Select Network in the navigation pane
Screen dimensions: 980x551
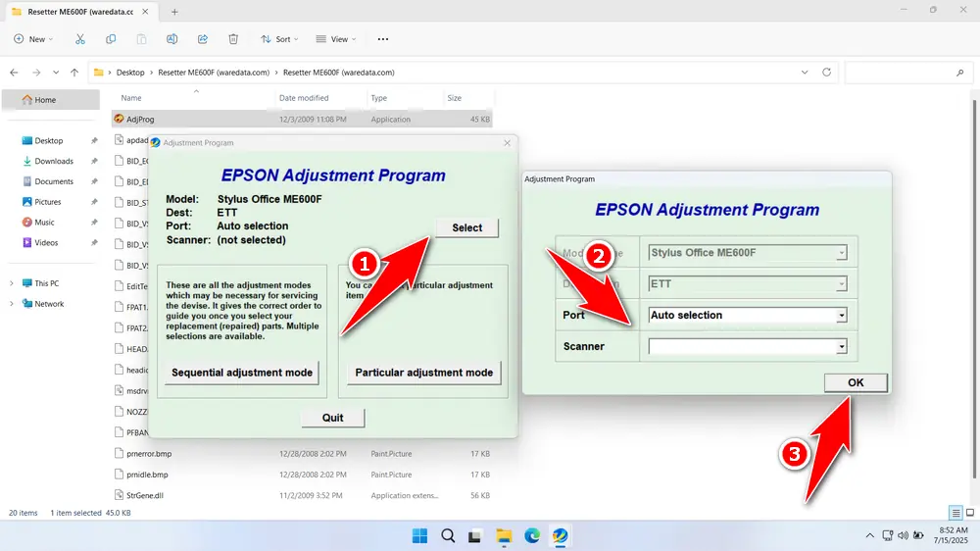click(x=49, y=304)
